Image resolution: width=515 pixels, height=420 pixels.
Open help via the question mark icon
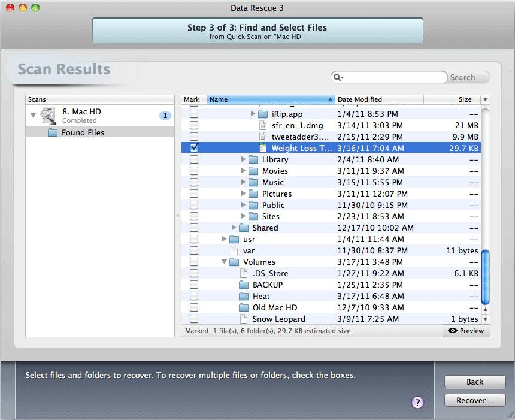[x=417, y=403]
